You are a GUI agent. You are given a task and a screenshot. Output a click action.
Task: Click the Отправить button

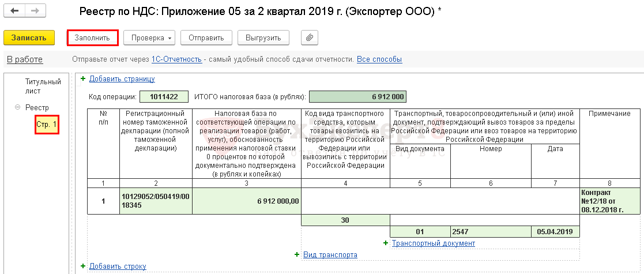pos(206,38)
